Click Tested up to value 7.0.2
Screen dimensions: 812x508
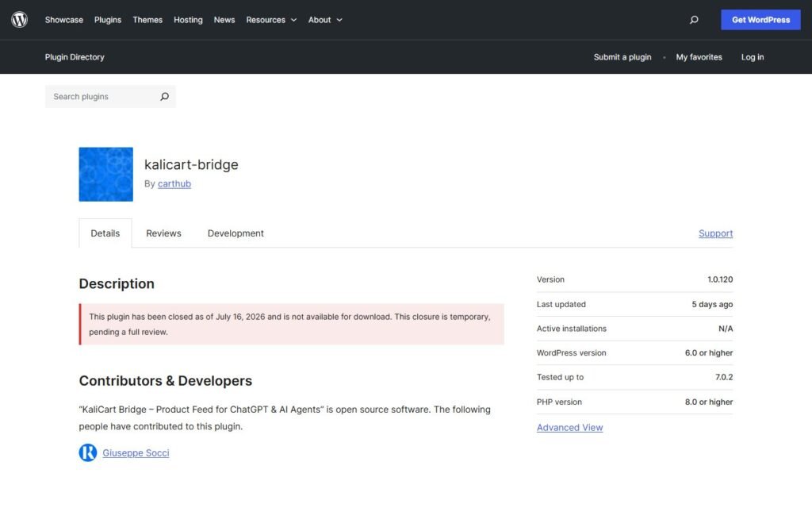tap(724, 377)
